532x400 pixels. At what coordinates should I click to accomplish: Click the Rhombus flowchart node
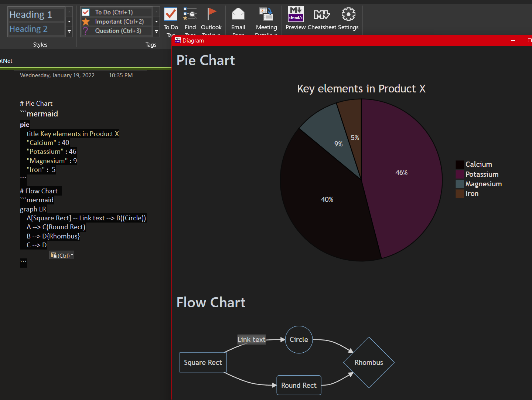[369, 362]
